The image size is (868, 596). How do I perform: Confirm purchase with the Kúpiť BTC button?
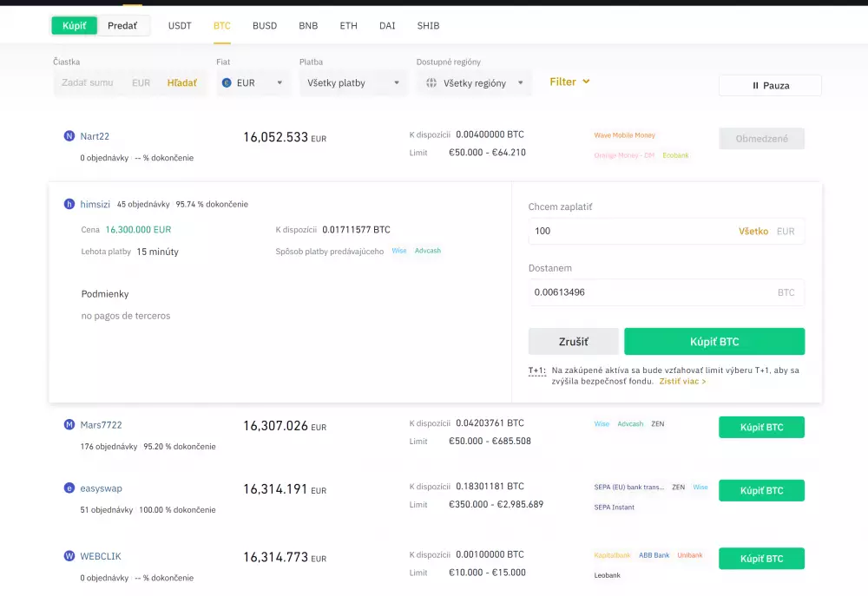[x=714, y=341]
